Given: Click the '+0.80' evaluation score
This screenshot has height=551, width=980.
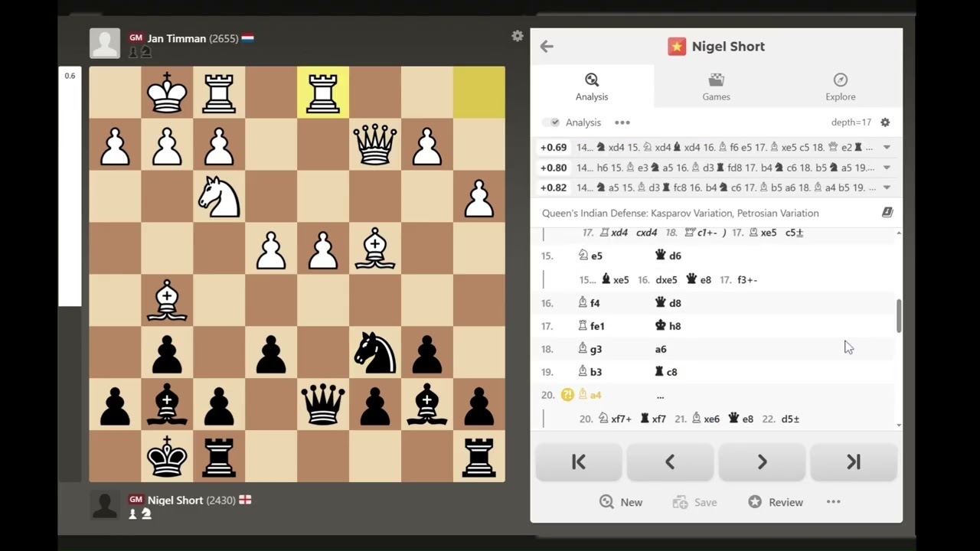Looking at the screenshot, I should [x=554, y=168].
